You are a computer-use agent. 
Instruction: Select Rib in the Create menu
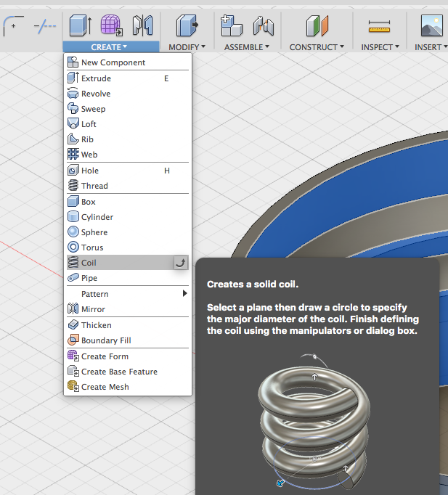pyautogui.click(x=128, y=139)
